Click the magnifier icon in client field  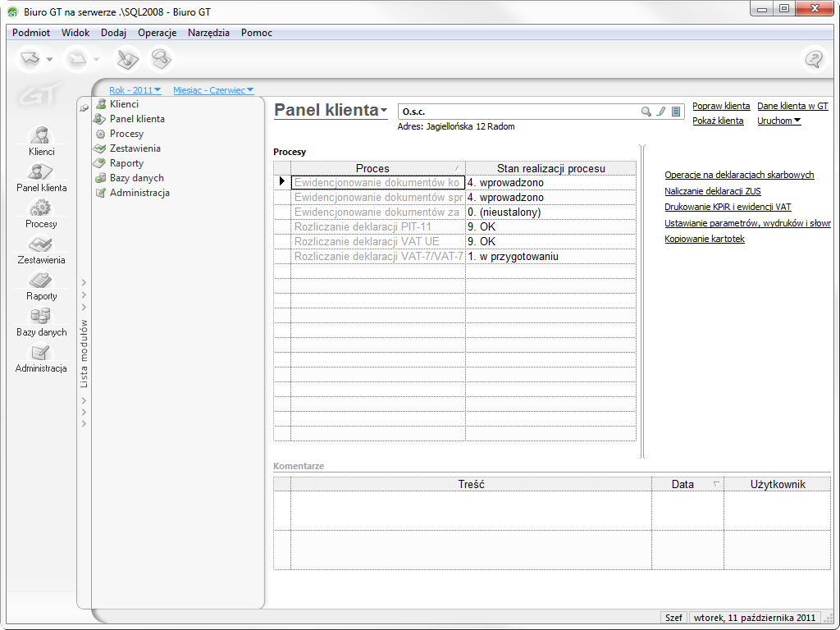tap(646, 112)
